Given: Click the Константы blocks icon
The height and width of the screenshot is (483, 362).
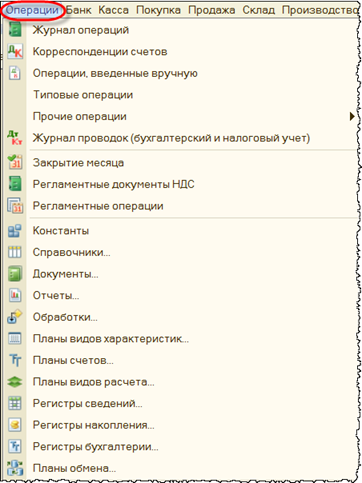Looking at the screenshot, I should (15, 230).
